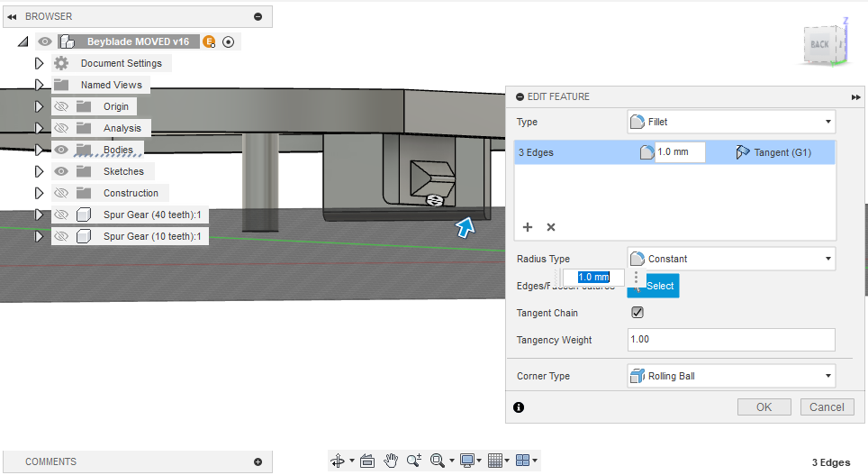Expand Spur Gear (40 teeth):1 node
Screen dimensions: 868x475
click(39, 215)
